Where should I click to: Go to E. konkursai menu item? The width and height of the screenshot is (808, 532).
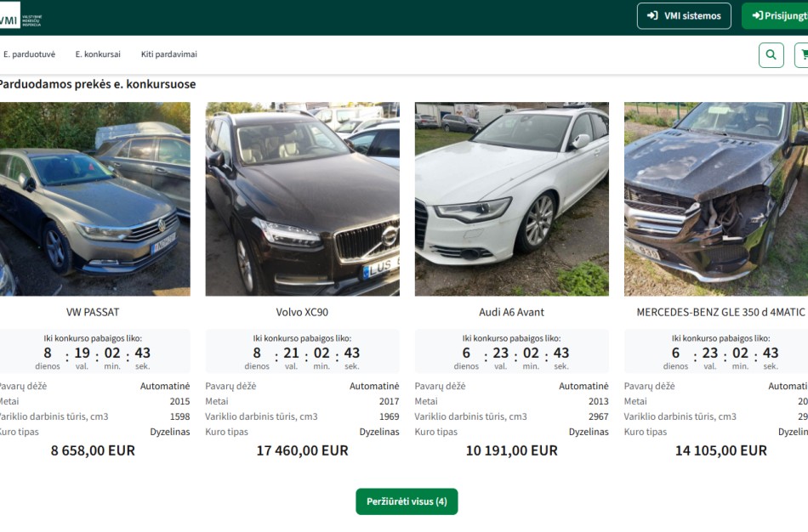click(98, 54)
